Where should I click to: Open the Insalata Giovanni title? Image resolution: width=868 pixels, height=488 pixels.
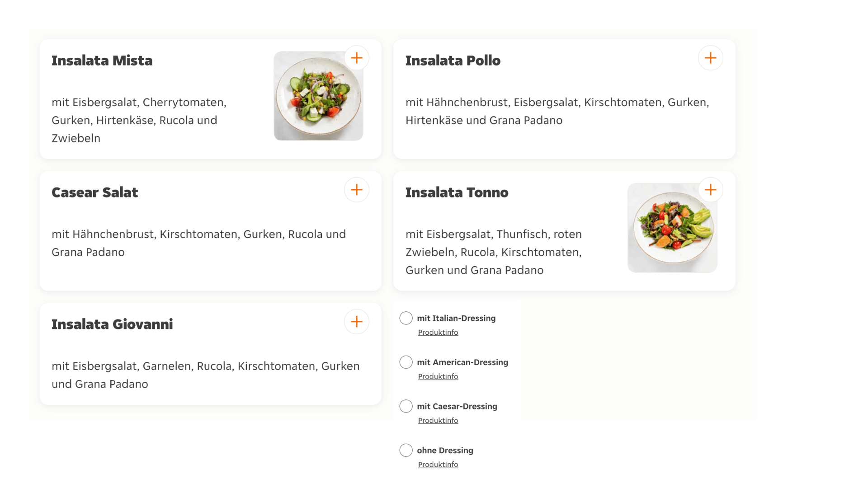point(112,324)
